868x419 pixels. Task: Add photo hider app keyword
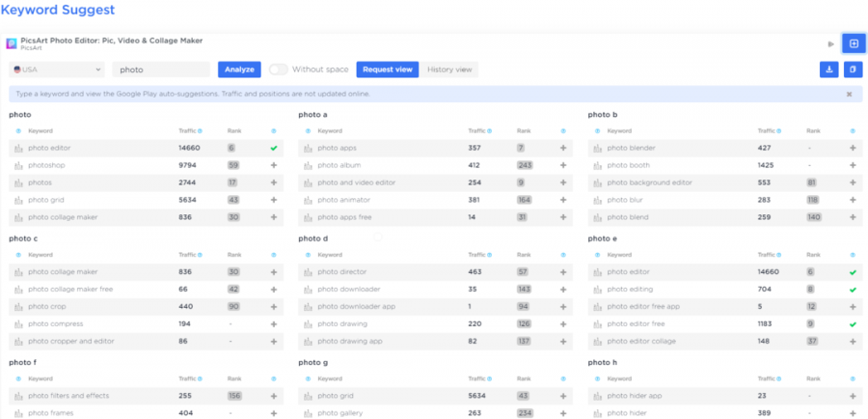[x=853, y=396]
